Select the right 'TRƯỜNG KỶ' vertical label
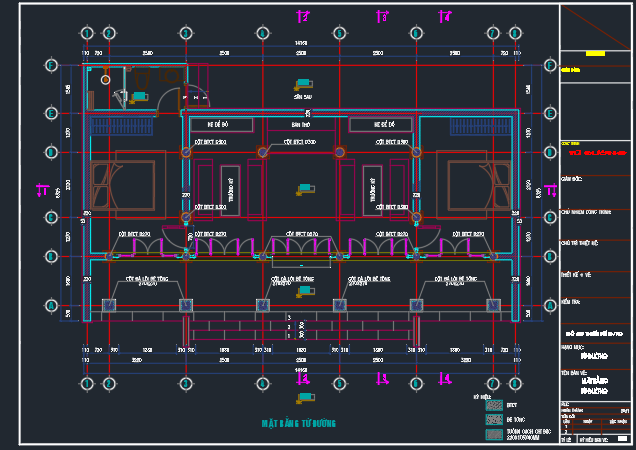 pyautogui.click(x=372, y=190)
